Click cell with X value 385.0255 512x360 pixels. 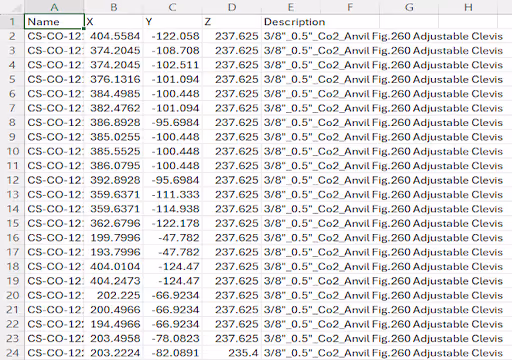[x=113, y=137]
